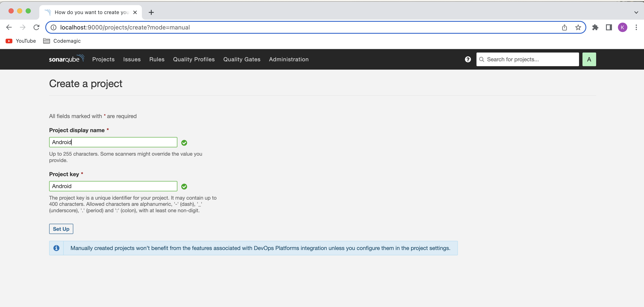This screenshot has height=307, width=644.
Task: Go to Administration in navigation
Action: click(288, 59)
